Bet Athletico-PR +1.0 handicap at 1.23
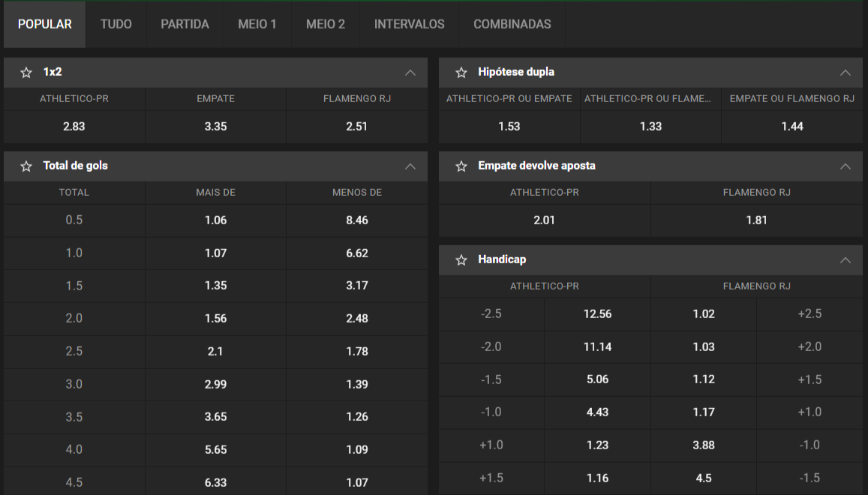Viewport: 868px width, 495px height. coord(597,445)
